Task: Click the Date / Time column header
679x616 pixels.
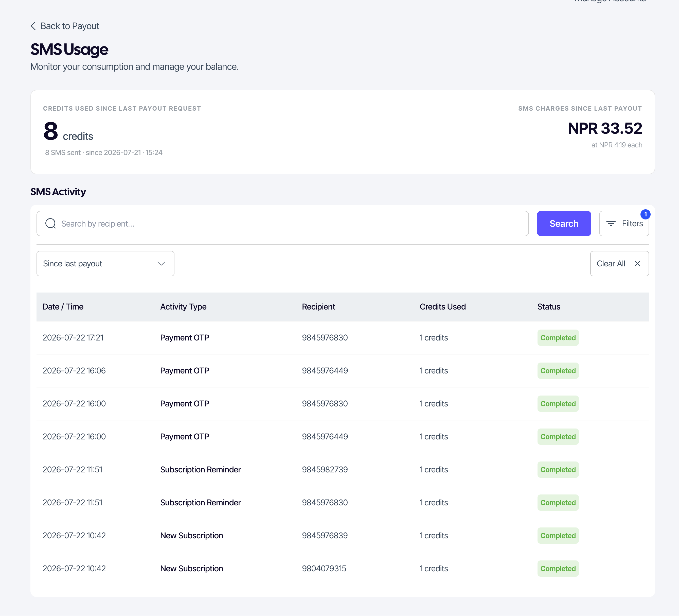Action: click(x=63, y=307)
